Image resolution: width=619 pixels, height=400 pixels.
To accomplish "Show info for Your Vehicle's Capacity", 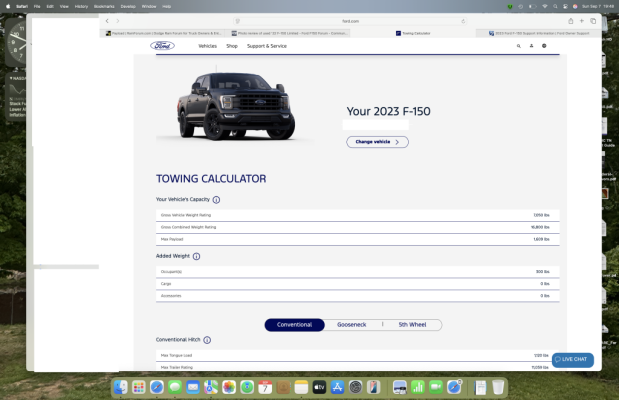I will pos(216,200).
